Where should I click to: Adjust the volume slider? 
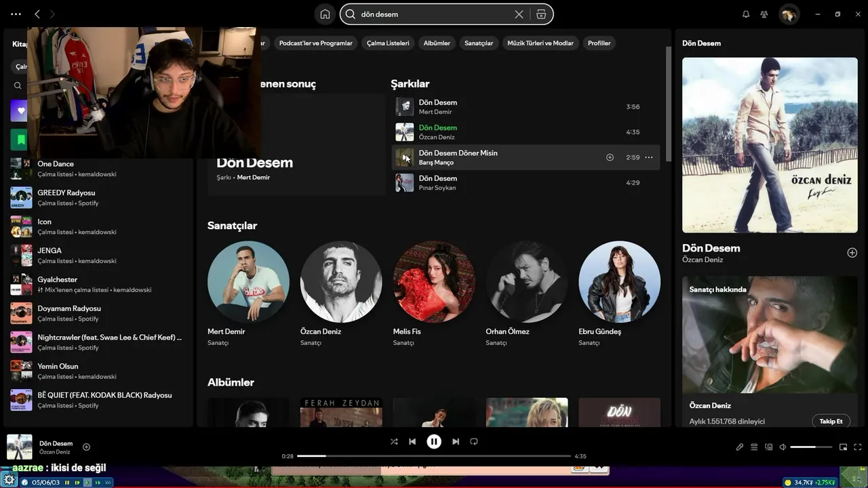point(811,447)
